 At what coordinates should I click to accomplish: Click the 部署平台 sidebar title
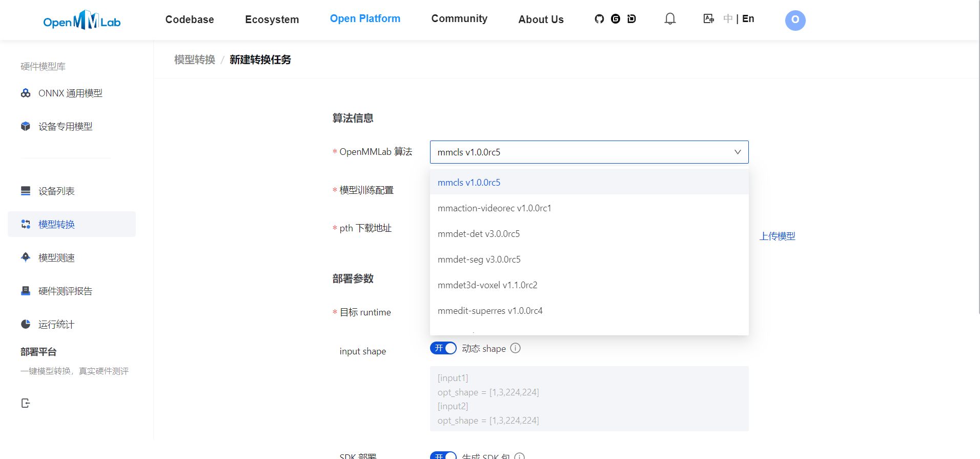point(38,352)
